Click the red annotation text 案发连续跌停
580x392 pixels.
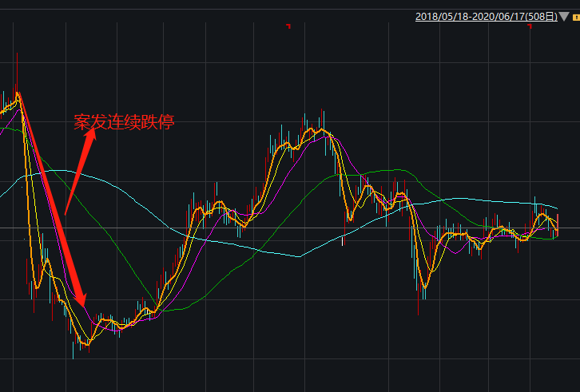coord(123,122)
